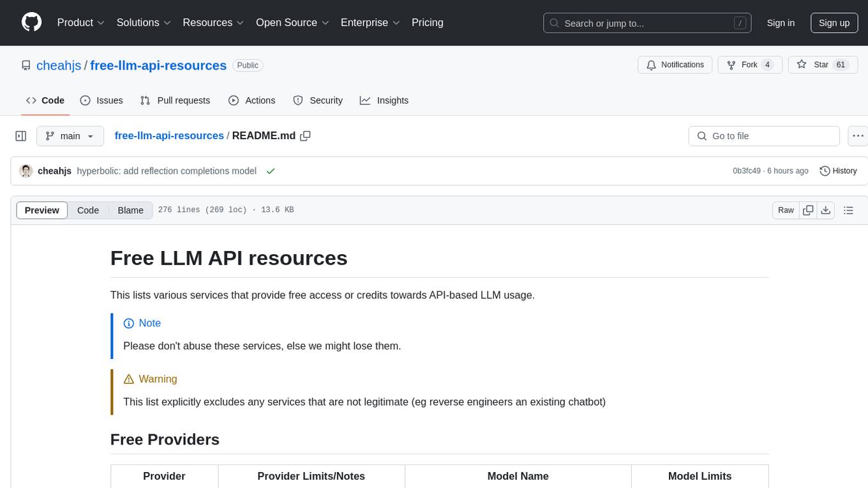Screen dimensions: 868x488
Task: Open the Pull requests tab
Action: (175, 100)
